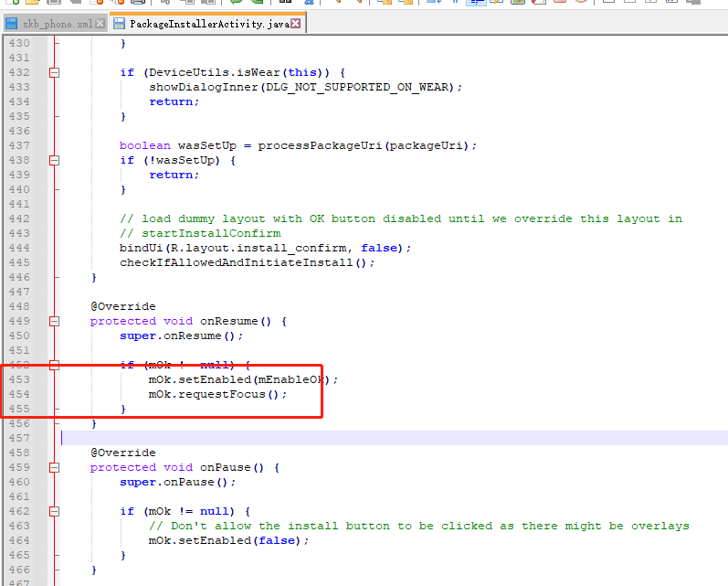Click the processPackageUri(packageUri) call
Viewport: 728px width, 586px height.
click(367, 145)
